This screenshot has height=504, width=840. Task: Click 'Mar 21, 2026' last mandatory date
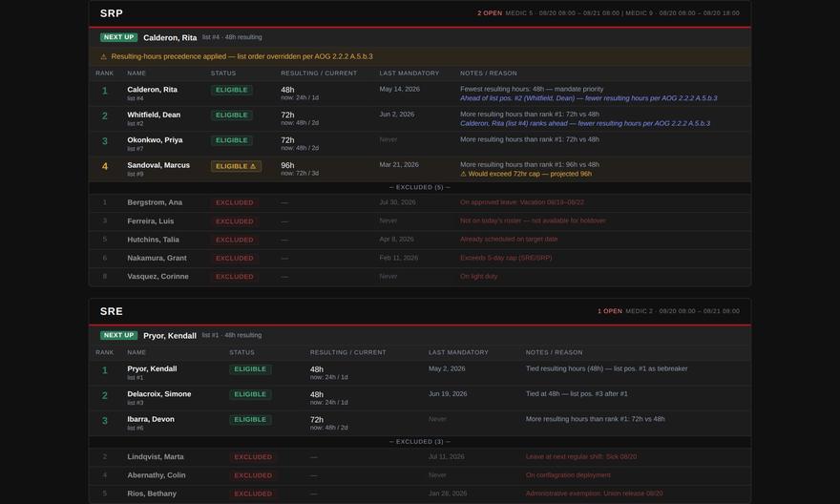[x=399, y=165]
